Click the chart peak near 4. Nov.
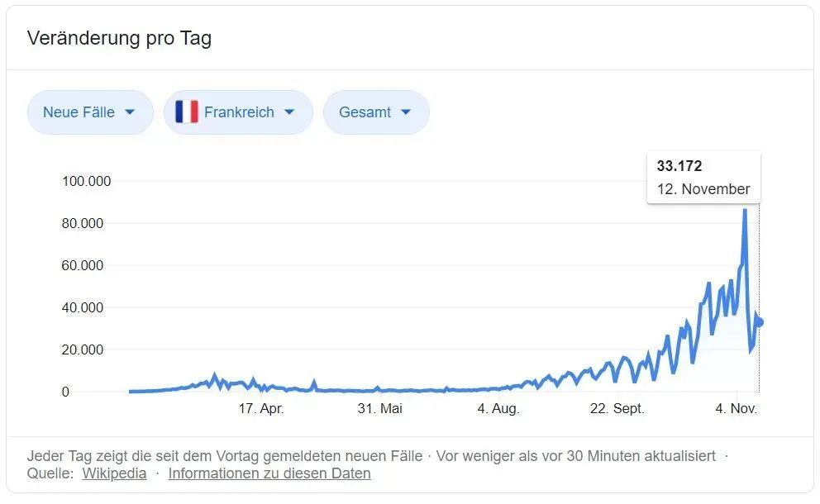This screenshot has width=820, height=504. (x=745, y=210)
